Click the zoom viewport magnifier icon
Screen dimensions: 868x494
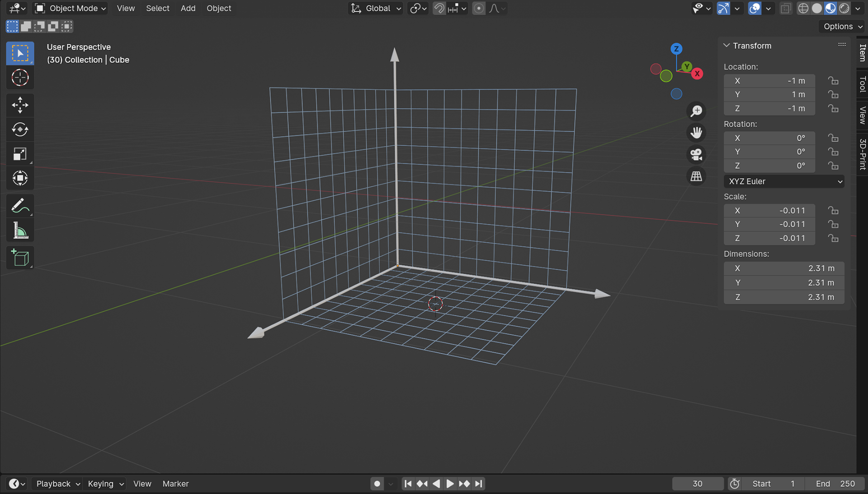coord(696,111)
